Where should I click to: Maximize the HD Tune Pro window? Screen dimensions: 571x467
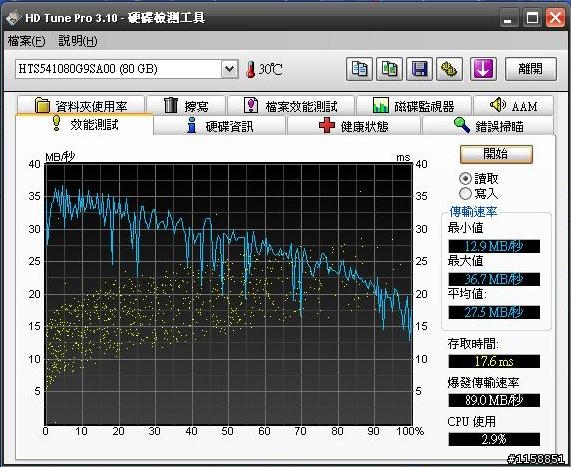[532, 18]
